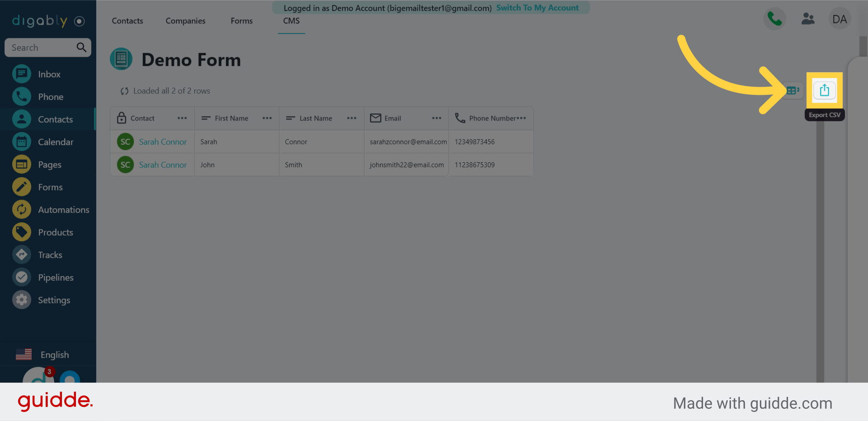
Task: Open the First Name column options menu
Action: (x=267, y=118)
